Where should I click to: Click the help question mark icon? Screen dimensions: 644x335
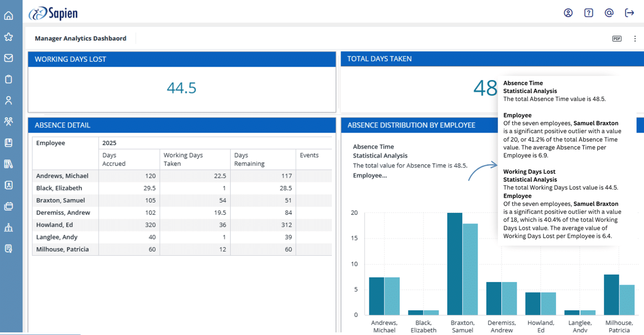[588, 13]
